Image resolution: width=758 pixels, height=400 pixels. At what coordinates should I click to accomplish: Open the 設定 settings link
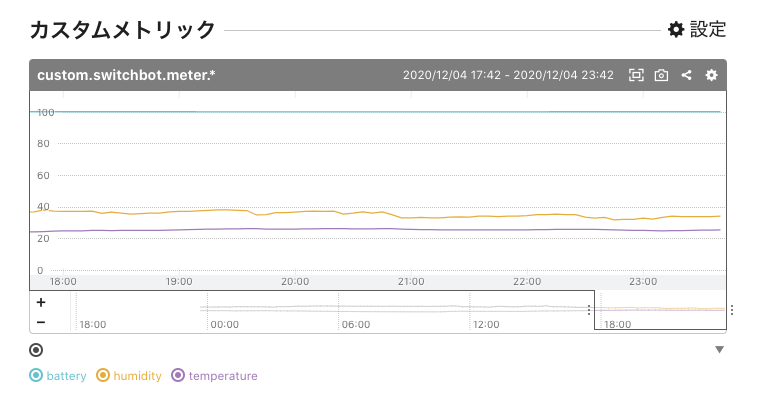(x=697, y=30)
